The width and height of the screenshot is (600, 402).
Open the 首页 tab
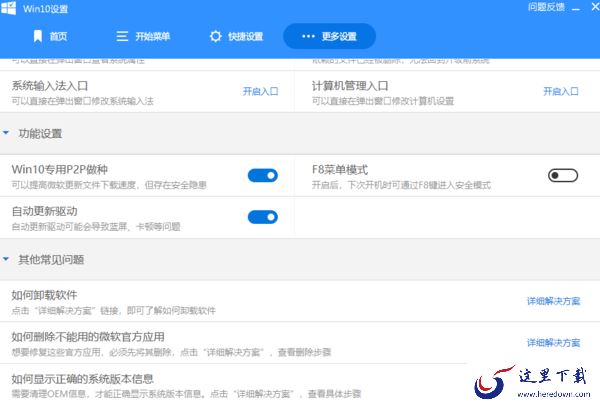coord(51,36)
